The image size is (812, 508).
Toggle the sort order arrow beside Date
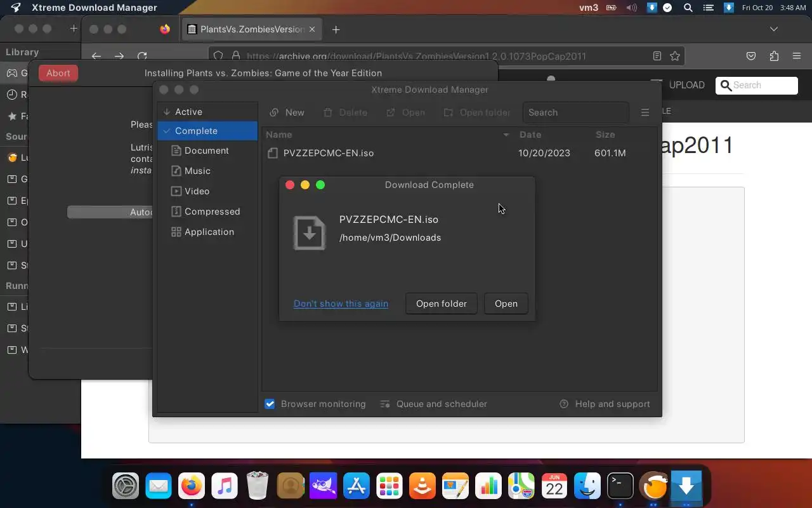click(x=506, y=135)
